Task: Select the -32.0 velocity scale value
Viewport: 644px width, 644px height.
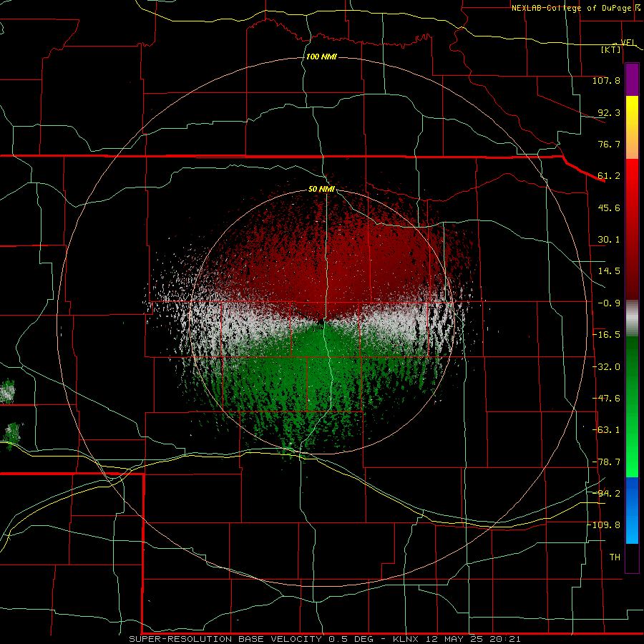Action: [x=606, y=367]
